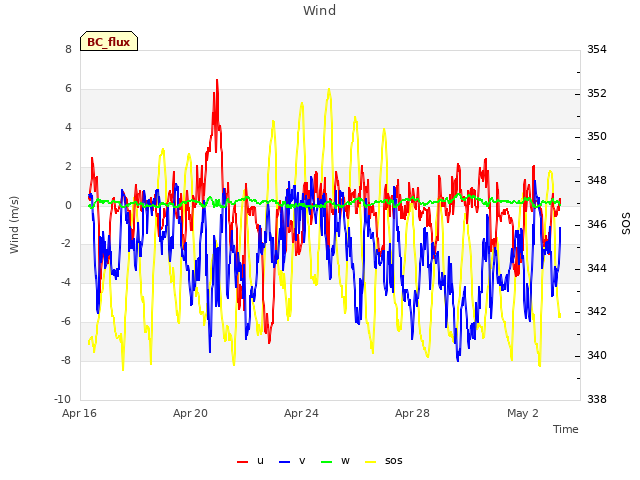The height and width of the screenshot is (480, 640).
Task: Click the left axis value '8'
Action: [x=68, y=49]
